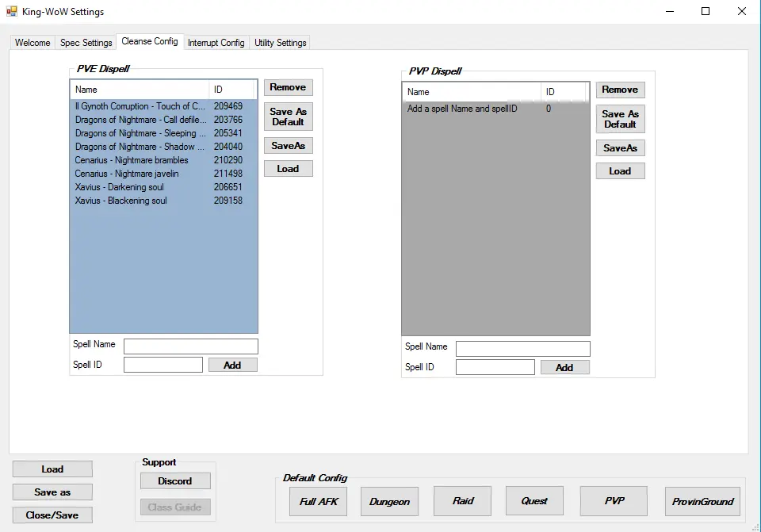This screenshot has width=761, height=532.
Task: Click the King-WoW Settings window icon
Action: 12,11
